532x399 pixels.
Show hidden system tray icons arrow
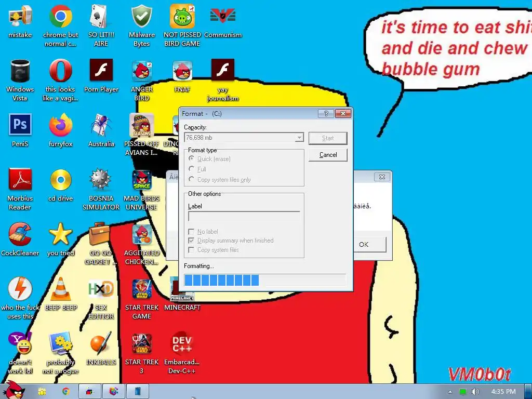[450, 392]
